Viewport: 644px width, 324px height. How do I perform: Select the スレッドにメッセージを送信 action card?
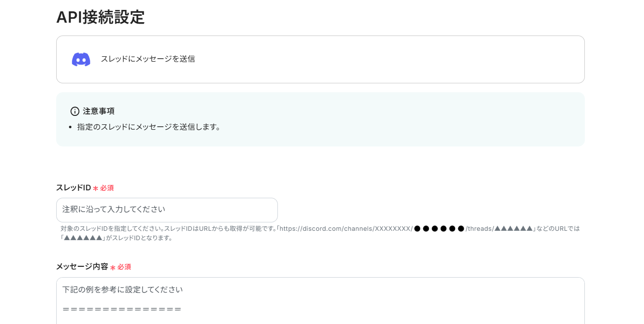320,59
